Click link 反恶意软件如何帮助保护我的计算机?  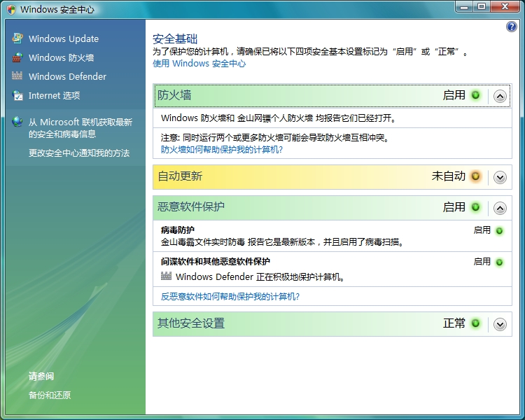(x=230, y=296)
